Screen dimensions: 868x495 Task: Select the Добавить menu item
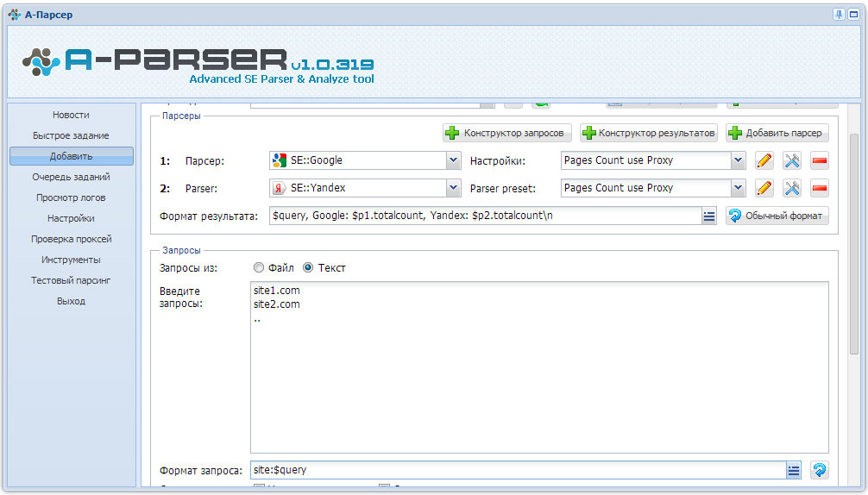tap(71, 156)
